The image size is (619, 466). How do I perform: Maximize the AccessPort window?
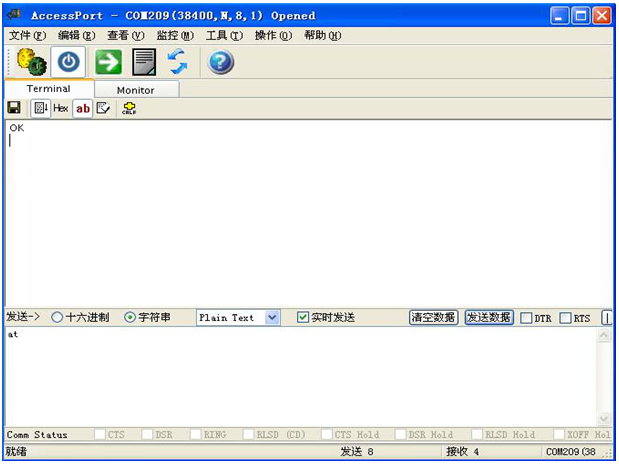[x=581, y=16]
